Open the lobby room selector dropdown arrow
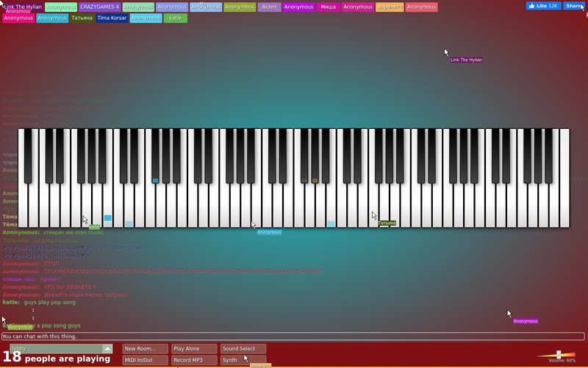 click(x=107, y=348)
